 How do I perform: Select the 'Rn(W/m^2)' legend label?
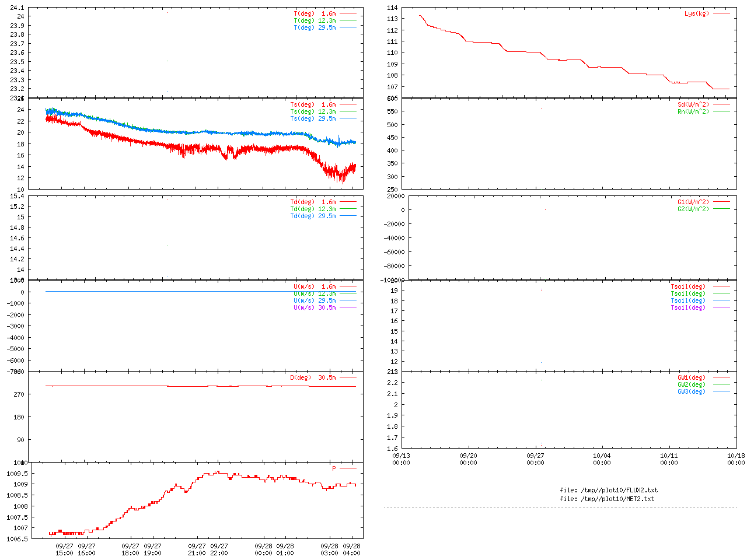click(x=693, y=111)
